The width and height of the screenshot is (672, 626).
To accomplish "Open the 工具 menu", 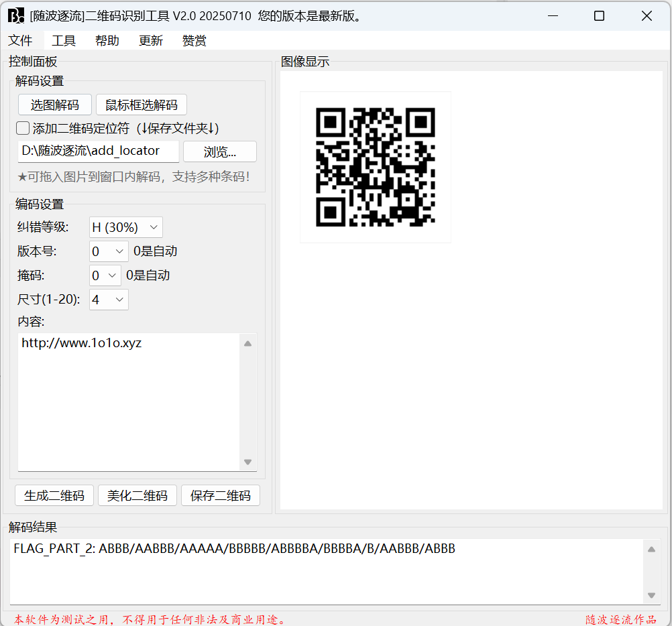I will [64, 41].
